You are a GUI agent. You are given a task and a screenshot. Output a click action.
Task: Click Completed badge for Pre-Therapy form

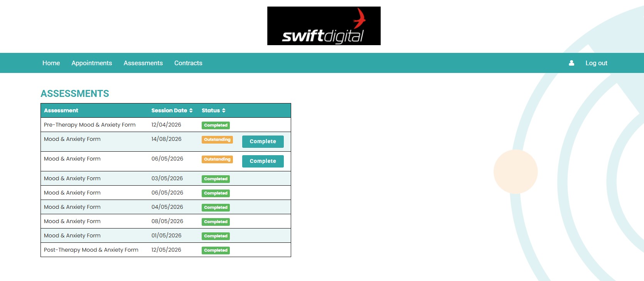pyautogui.click(x=216, y=125)
